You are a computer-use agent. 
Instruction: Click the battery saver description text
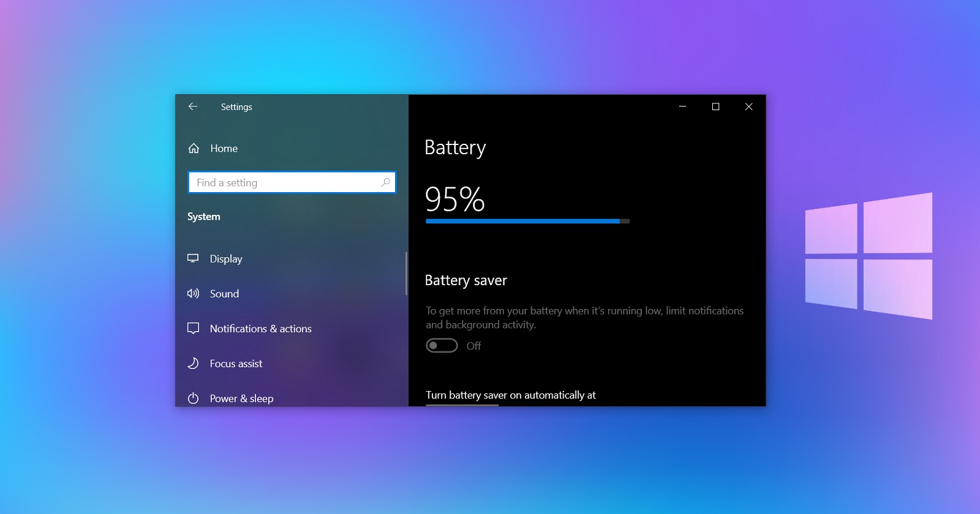[584, 318]
